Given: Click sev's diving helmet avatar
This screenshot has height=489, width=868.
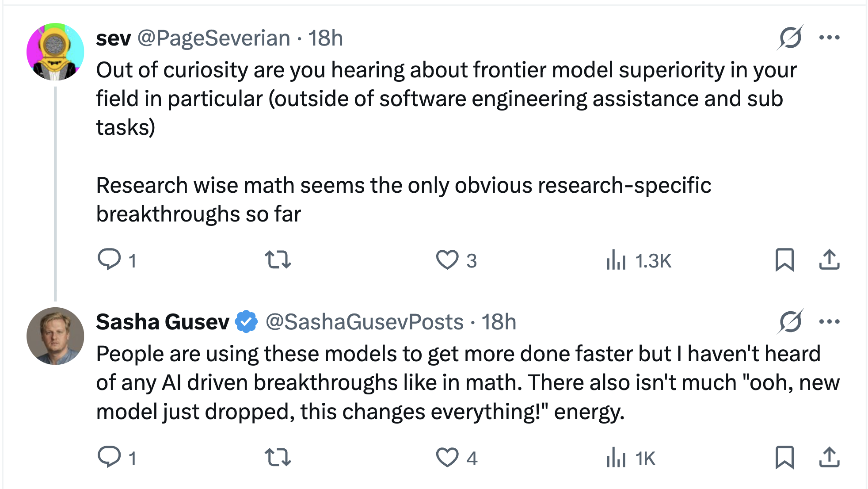Looking at the screenshot, I should [55, 52].
